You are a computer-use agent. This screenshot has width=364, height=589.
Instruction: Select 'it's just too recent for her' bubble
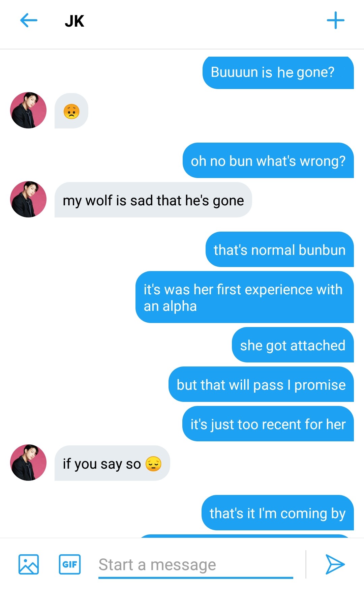click(x=268, y=424)
